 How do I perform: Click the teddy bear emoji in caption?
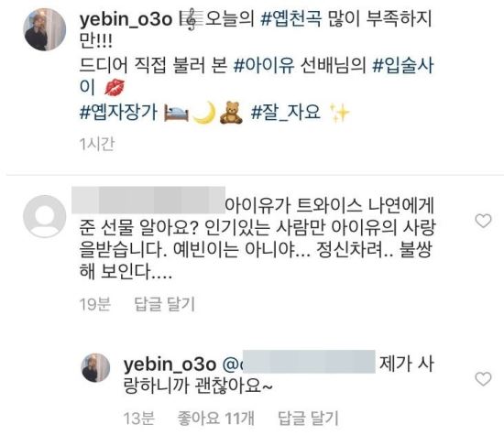(230, 113)
